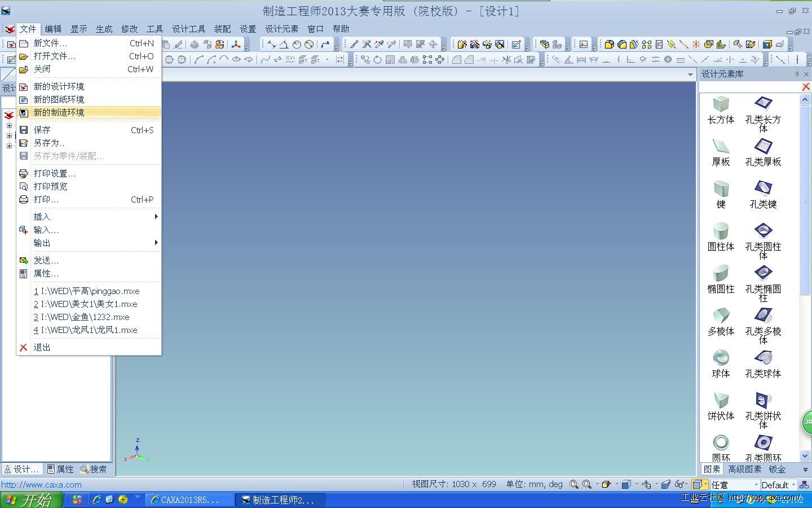Expand the 插入 submenu arrow

(x=156, y=217)
